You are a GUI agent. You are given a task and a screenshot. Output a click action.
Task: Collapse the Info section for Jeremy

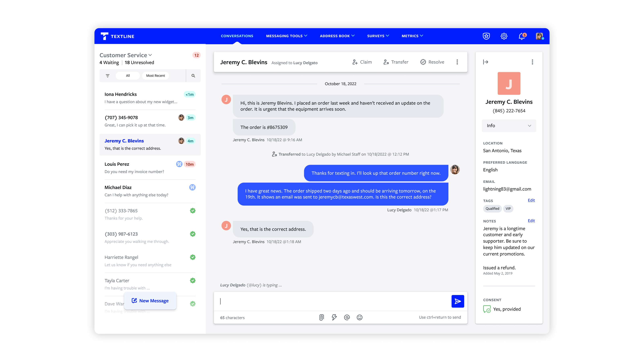coord(529,126)
